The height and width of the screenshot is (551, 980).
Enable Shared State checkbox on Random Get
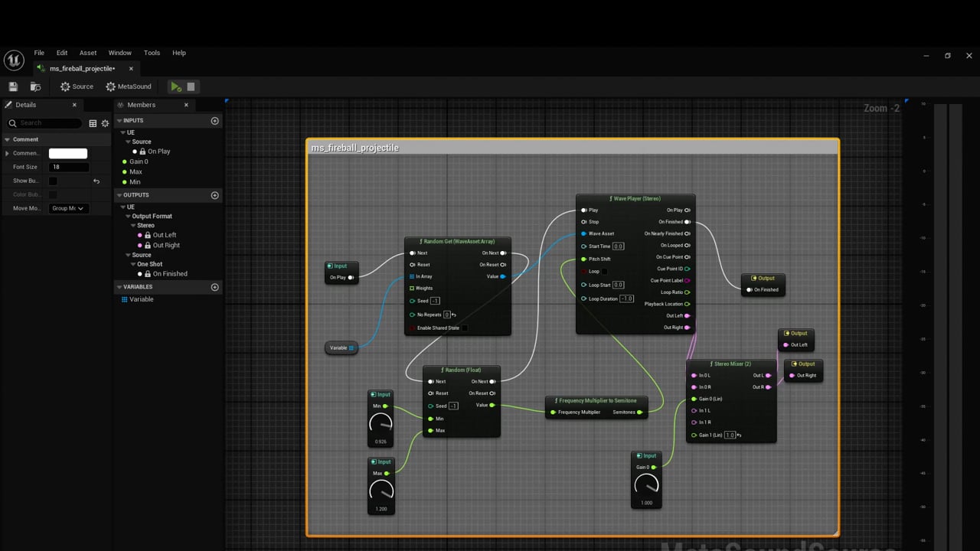[x=465, y=328]
